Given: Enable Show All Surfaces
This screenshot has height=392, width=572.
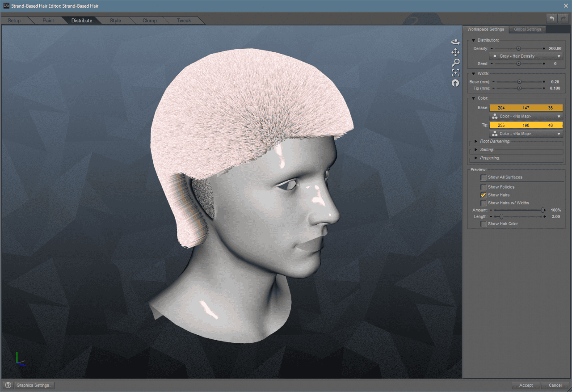Looking at the screenshot, I should (484, 177).
